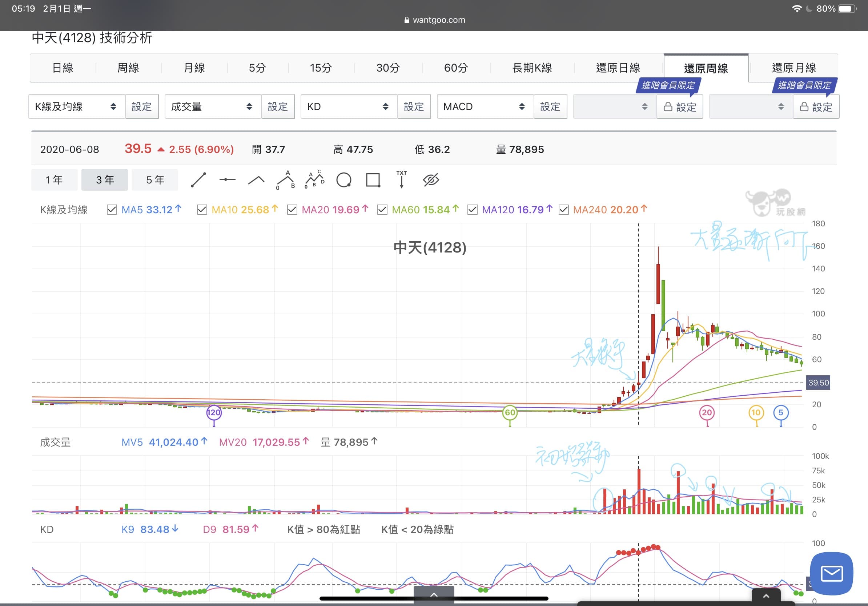This screenshot has height=606, width=868.
Task: Open the MACD indicator dropdown
Action: point(485,106)
